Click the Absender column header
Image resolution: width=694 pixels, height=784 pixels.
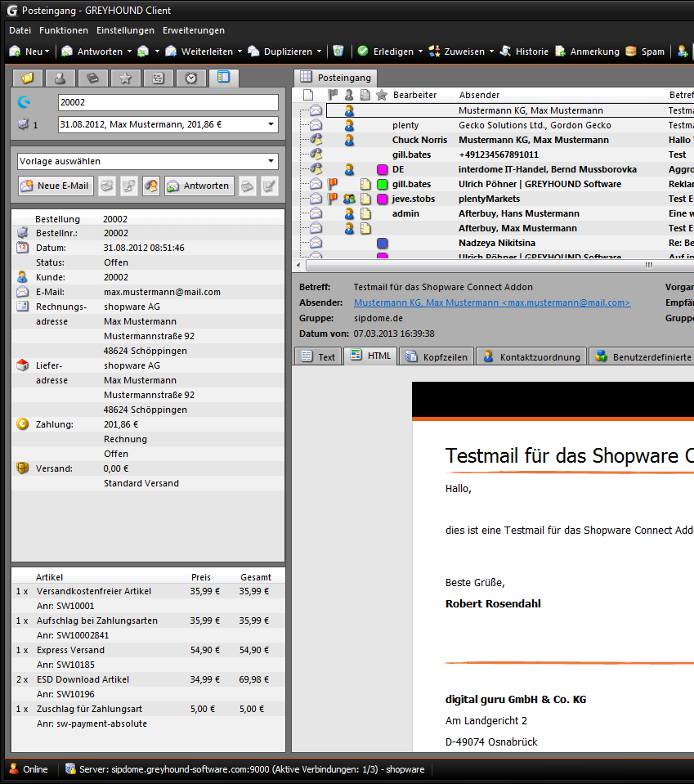(x=479, y=95)
